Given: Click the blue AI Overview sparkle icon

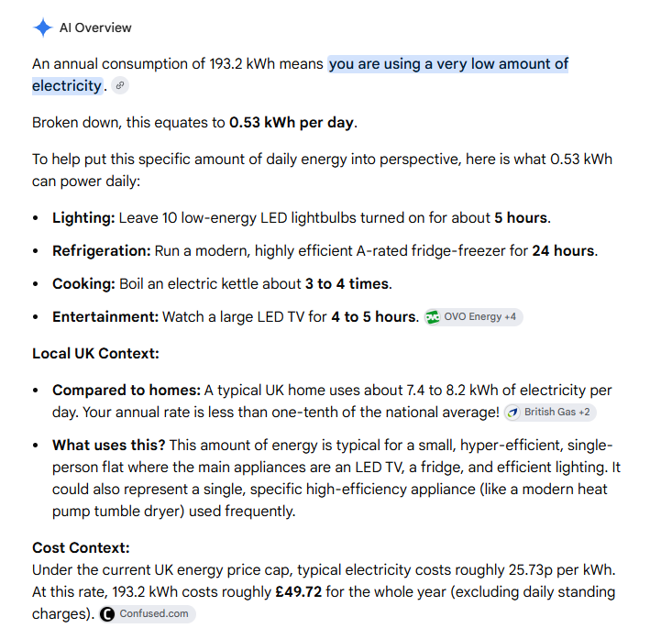Looking at the screenshot, I should coord(43,28).
